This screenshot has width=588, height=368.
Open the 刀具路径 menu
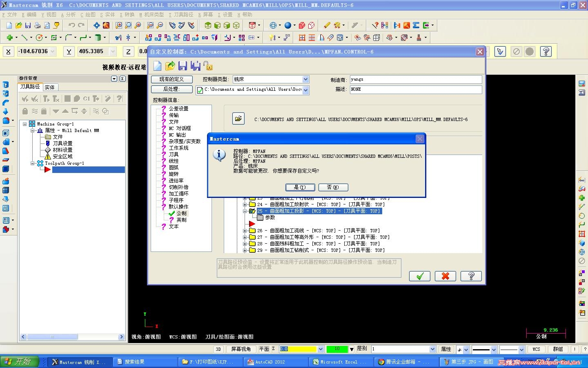(x=181, y=15)
